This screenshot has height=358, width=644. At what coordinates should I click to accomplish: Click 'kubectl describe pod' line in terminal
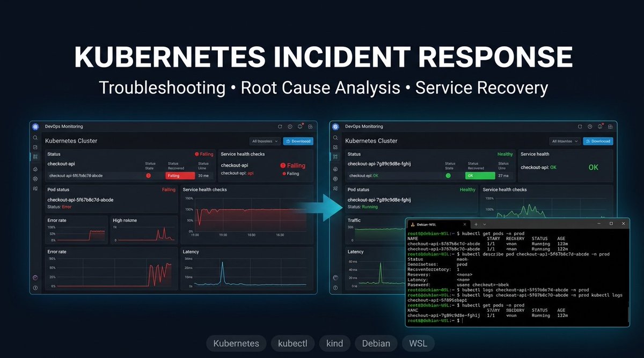pos(509,254)
